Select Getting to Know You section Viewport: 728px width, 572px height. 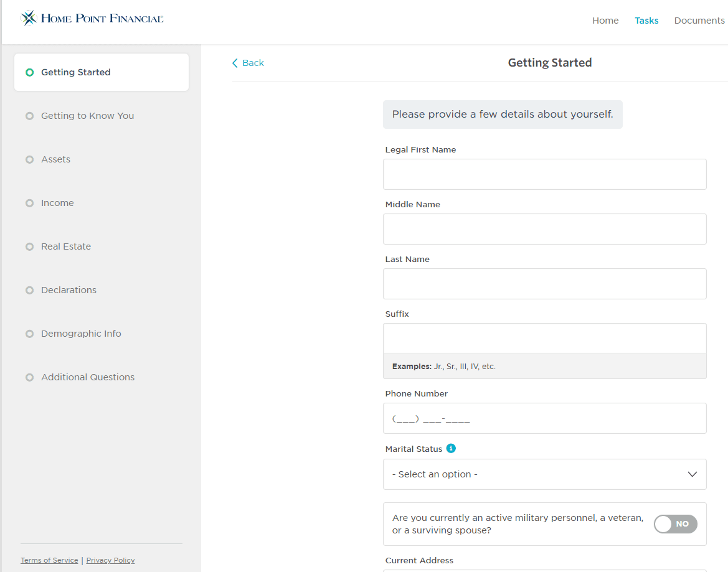pos(87,116)
